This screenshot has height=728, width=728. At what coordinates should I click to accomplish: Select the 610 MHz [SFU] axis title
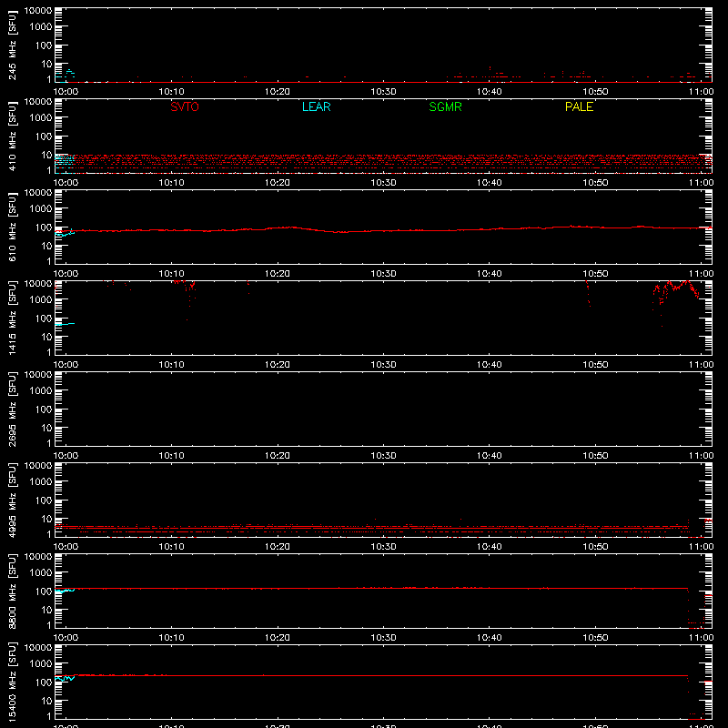click(x=12, y=227)
